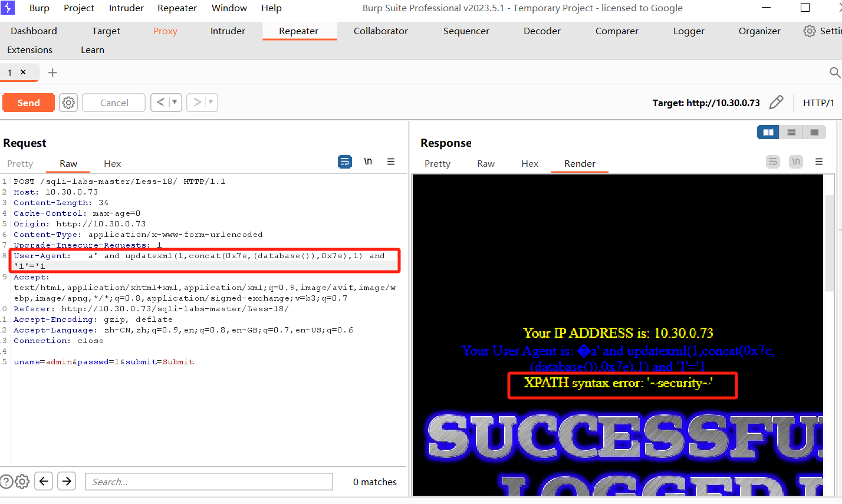Switch to the Organizer tab
This screenshot has height=504, width=842.
pyautogui.click(x=759, y=31)
